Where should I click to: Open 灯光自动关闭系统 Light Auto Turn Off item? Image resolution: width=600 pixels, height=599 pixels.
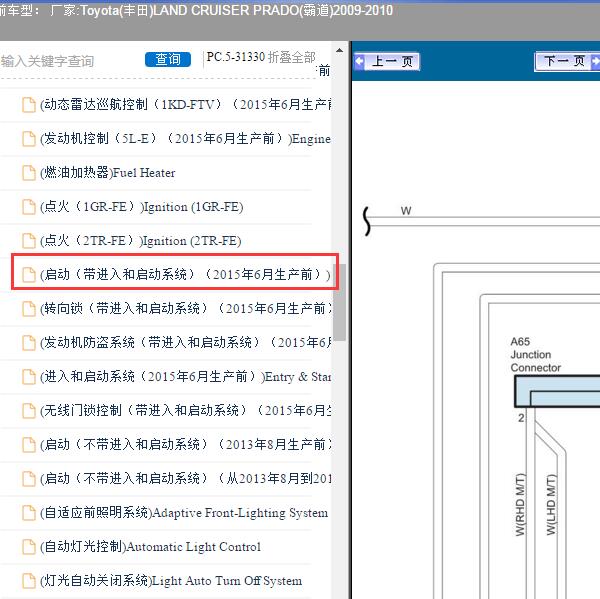click(171, 581)
